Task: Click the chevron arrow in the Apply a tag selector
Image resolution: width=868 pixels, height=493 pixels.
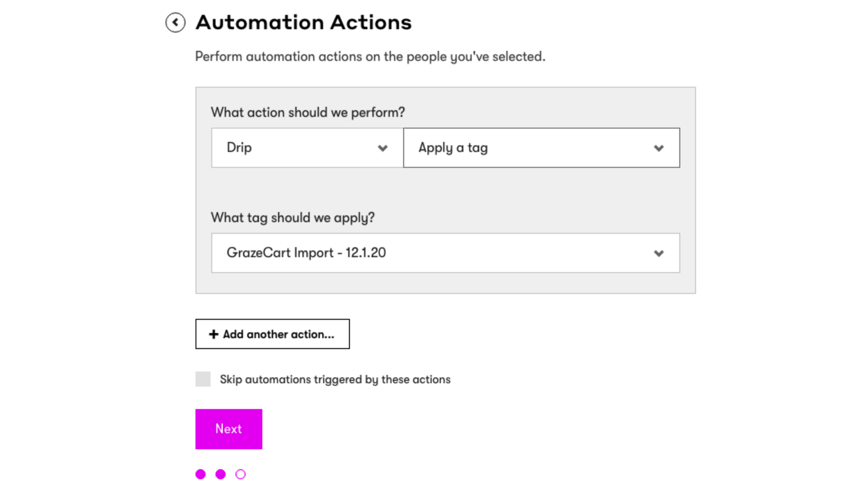Action: (x=659, y=148)
